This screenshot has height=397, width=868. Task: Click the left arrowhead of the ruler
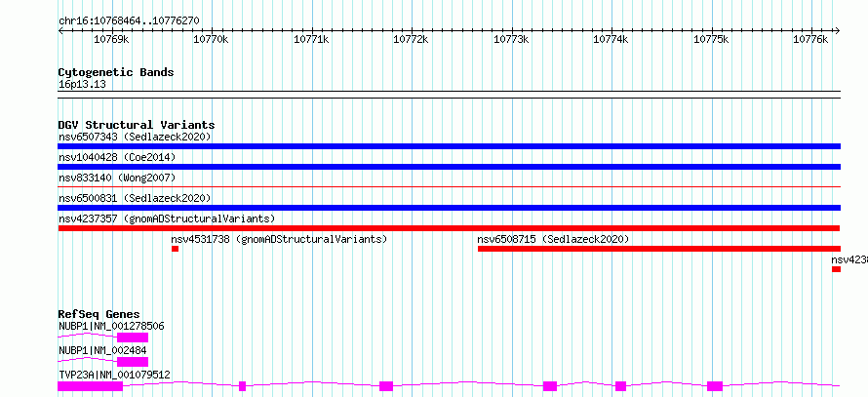tap(60, 31)
